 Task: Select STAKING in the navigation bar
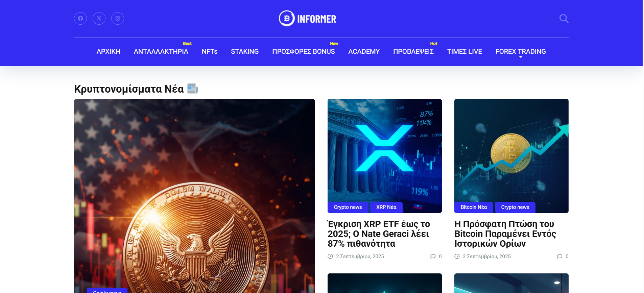tap(245, 51)
